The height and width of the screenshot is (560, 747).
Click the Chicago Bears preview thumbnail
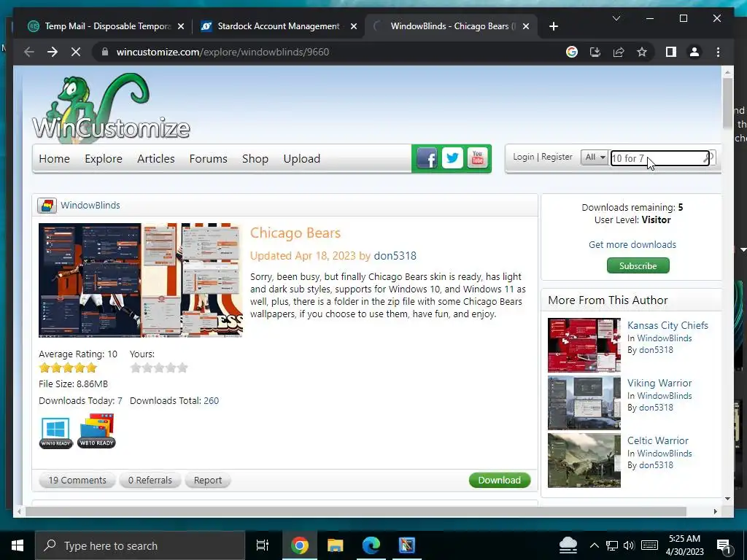coord(141,280)
